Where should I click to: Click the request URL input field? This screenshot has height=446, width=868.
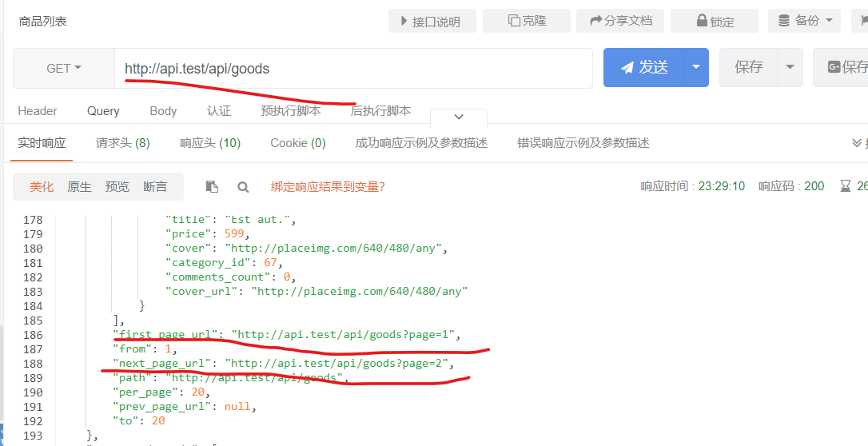353,68
